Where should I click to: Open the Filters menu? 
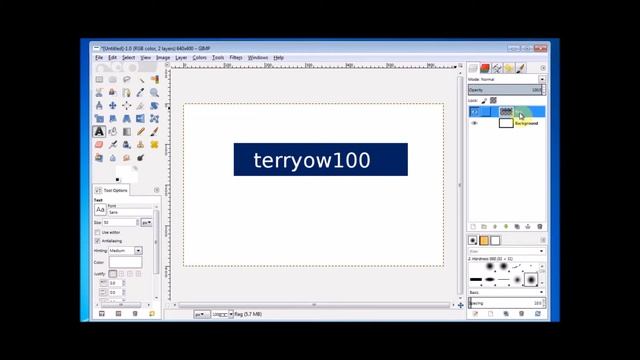pyautogui.click(x=236, y=58)
